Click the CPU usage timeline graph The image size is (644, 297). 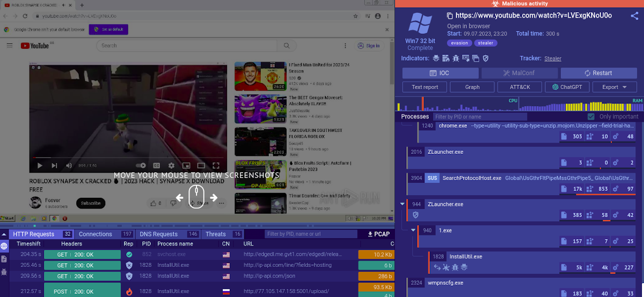457,104
